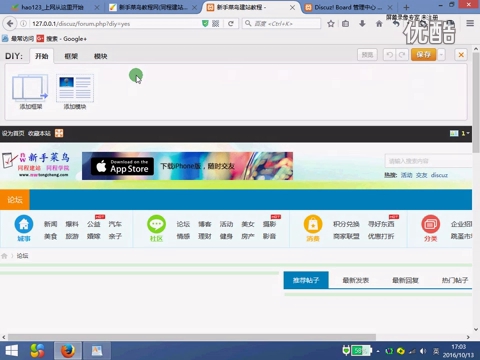Click the Firefox taskbar icon
This screenshot has width=480, height=360.
tap(68, 351)
